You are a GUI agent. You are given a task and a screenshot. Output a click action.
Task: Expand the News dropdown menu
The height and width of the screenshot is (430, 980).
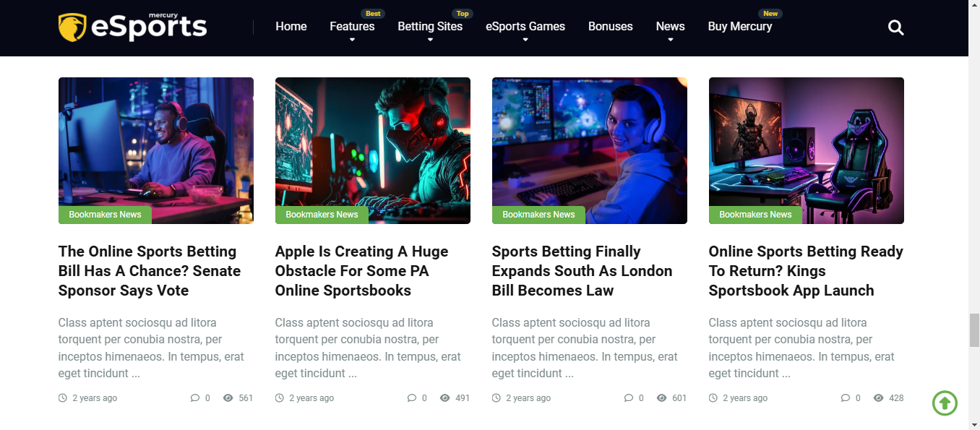[x=670, y=27]
